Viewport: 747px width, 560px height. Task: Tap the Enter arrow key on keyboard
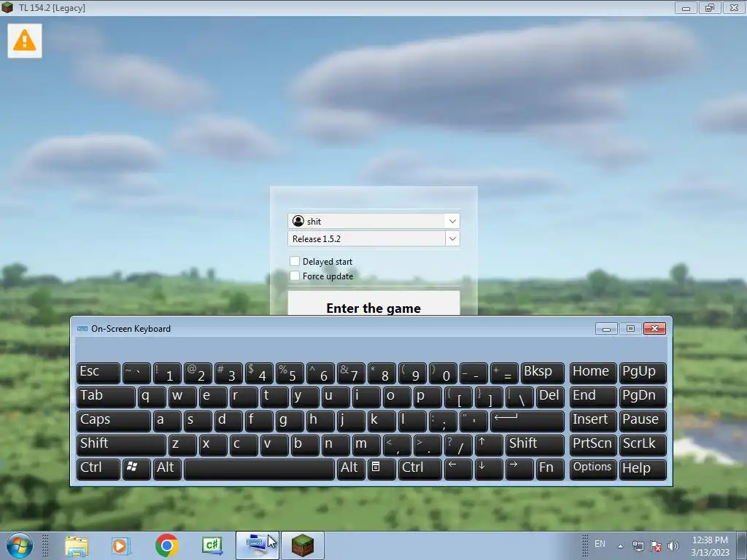(527, 421)
